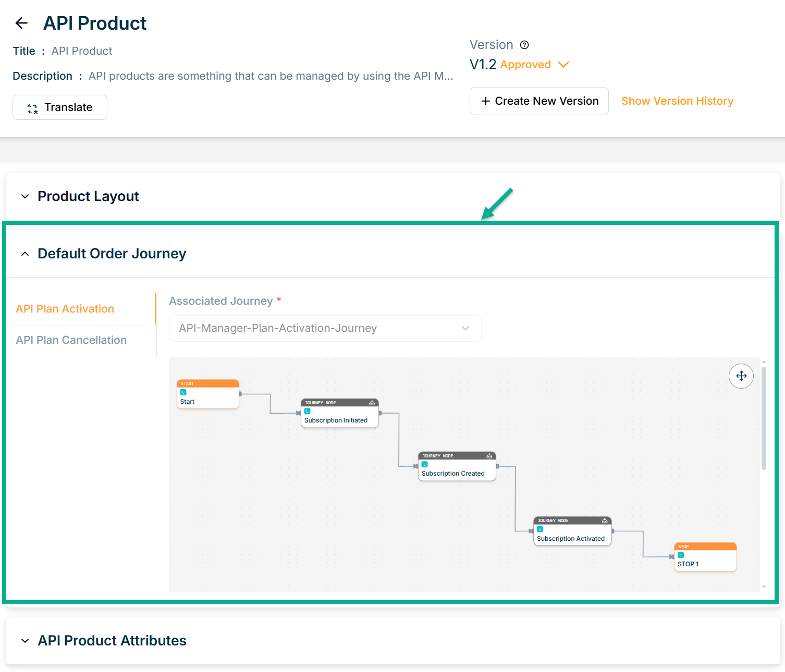Click the Translate button
This screenshot has height=672, width=785.
[60, 107]
